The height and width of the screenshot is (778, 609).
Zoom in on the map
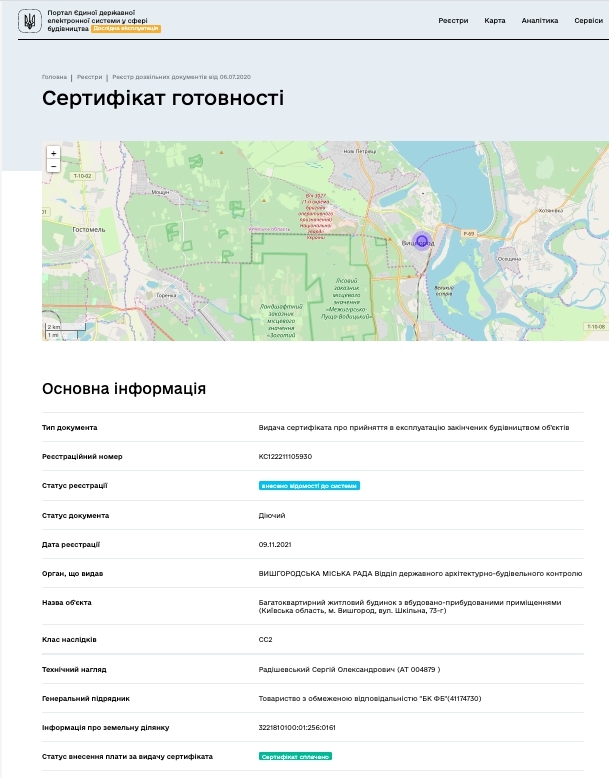click(x=53, y=153)
